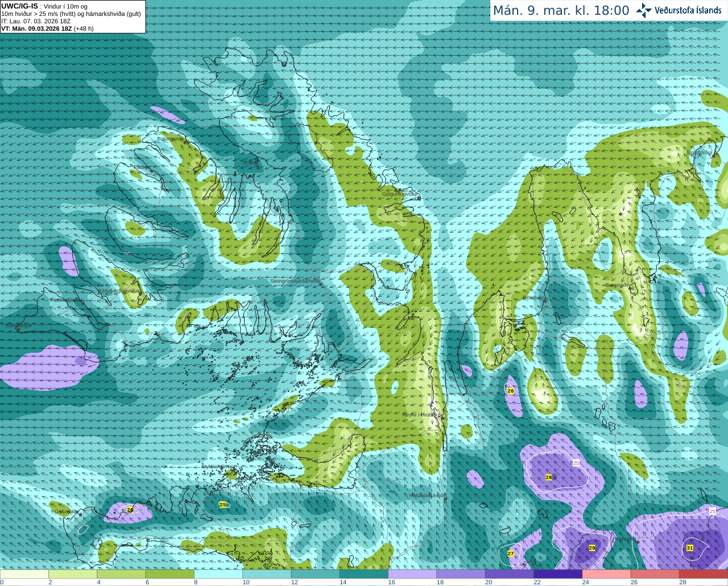Click the yellow max gust marker 28
This screenshot has width=728, height=586.
point(549,477)
